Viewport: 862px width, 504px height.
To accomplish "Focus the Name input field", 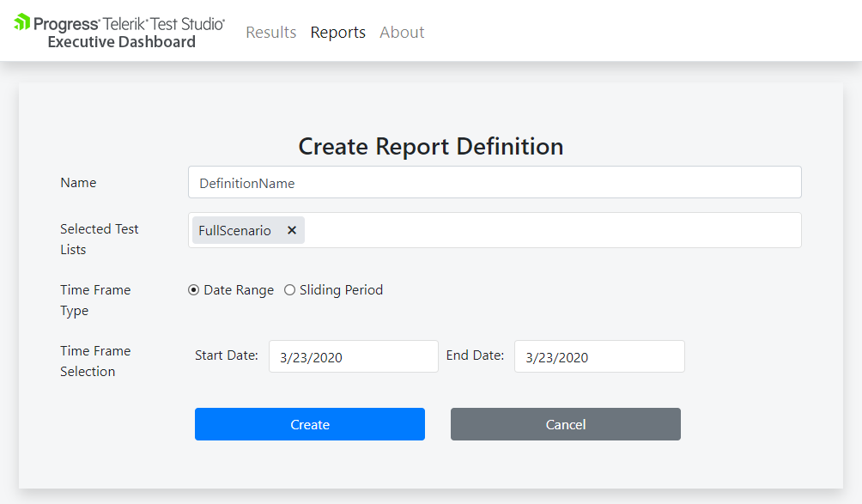I will (495, 183).
